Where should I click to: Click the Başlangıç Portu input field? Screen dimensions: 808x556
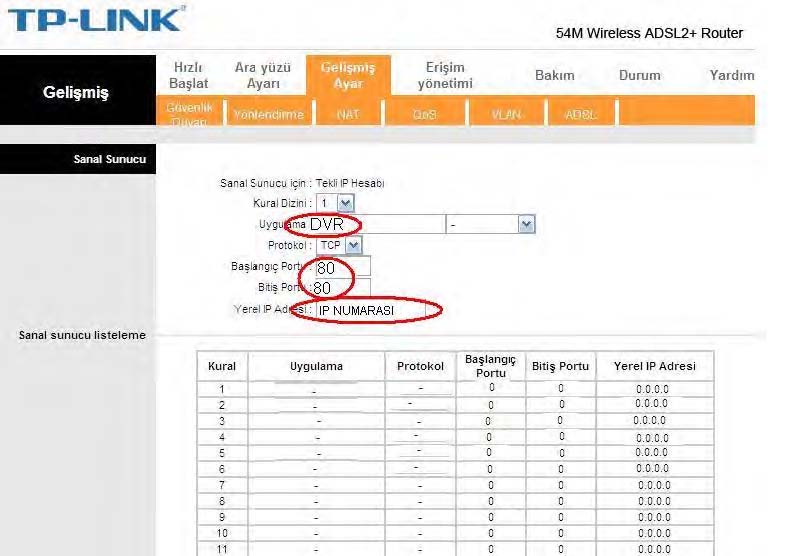click(x=342, y=267)
